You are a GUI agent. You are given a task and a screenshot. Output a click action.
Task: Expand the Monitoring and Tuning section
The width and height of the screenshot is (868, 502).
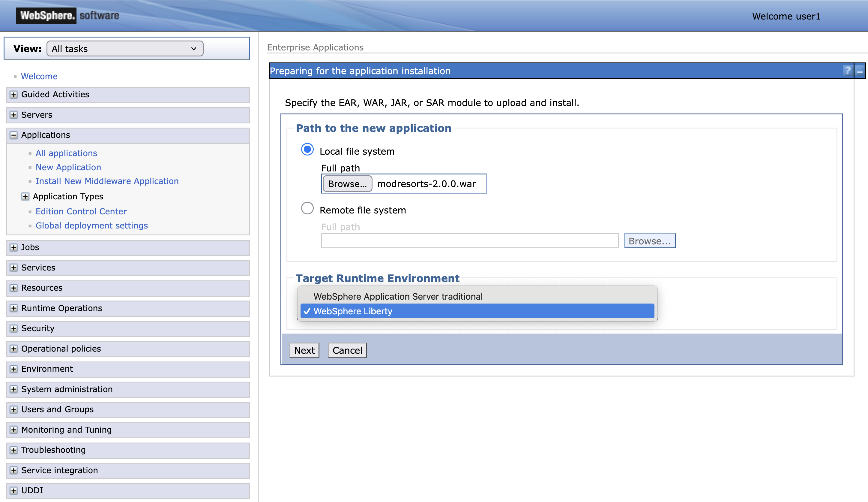click(x=13, y=430)
